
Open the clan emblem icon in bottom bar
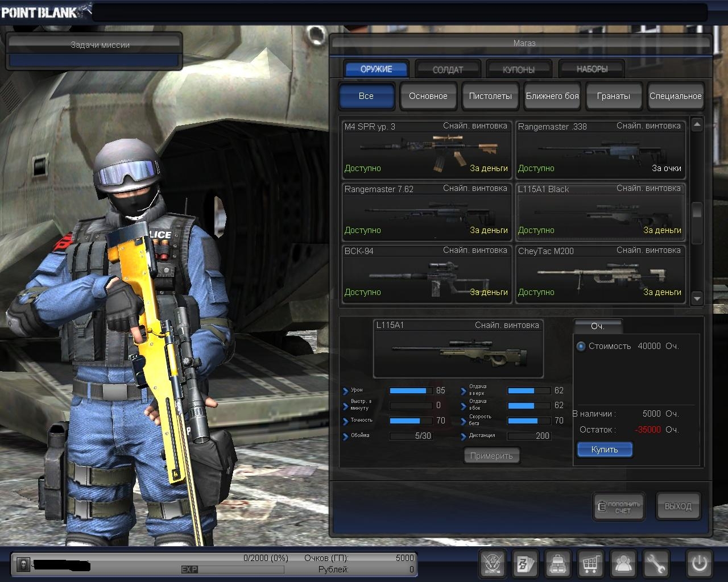[493, 564]
